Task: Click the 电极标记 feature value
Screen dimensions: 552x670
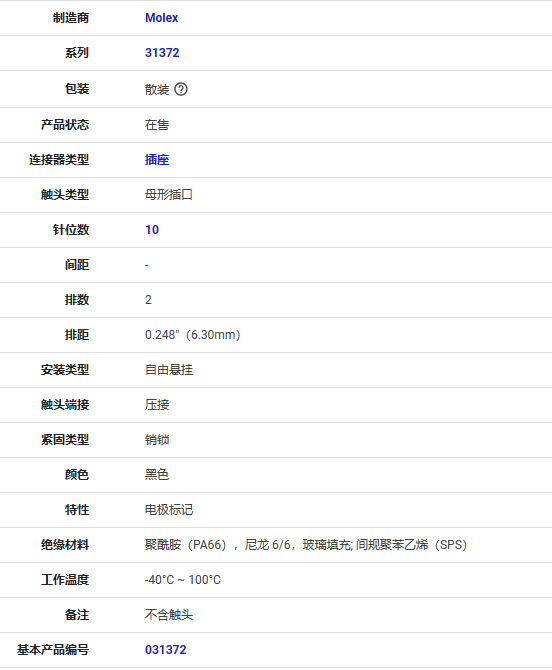Action: (x=169, y=510)
